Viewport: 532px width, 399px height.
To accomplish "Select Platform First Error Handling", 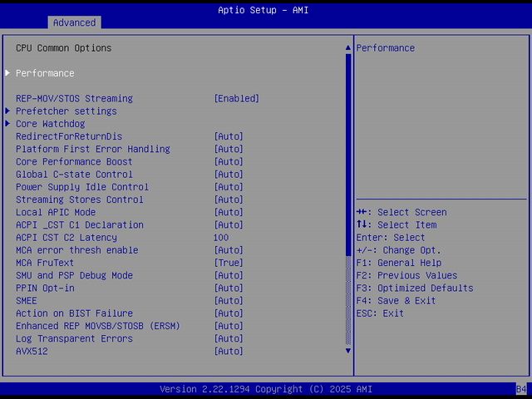I will pyautogui.click(x=92, y=149).
